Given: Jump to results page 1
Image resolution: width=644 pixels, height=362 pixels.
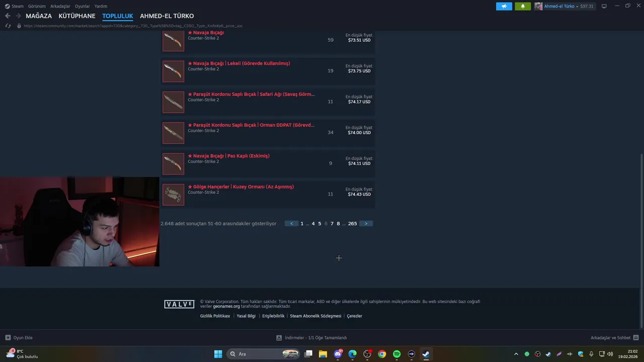Looking at the screenshot, I should pos(302,224).
